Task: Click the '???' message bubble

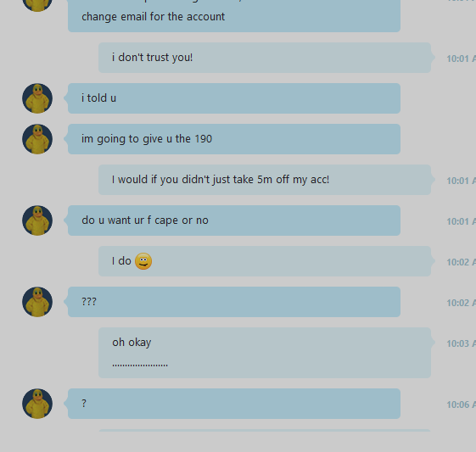Action: pos(234,302)
